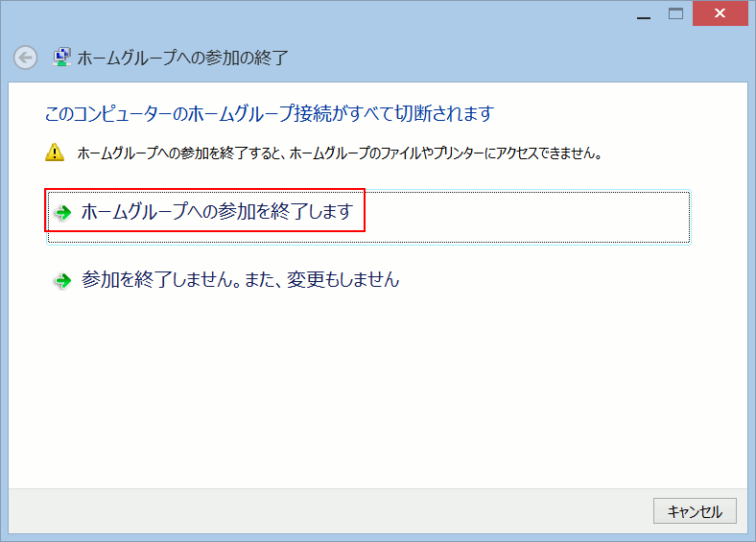
Task: Click the back arrow button
Action: coord(26,58)
